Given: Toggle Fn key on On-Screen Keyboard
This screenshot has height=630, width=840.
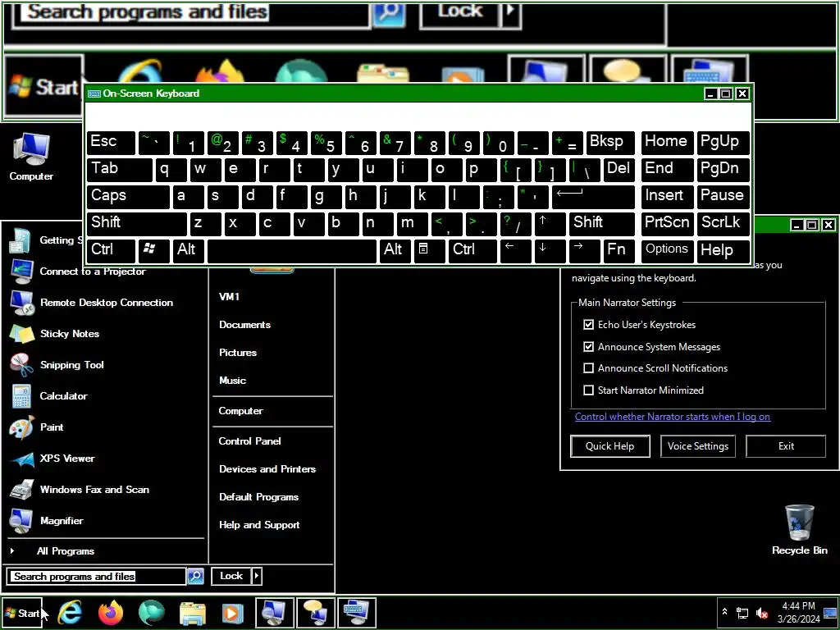Looking at the screenshot, I should click(619, 250).
